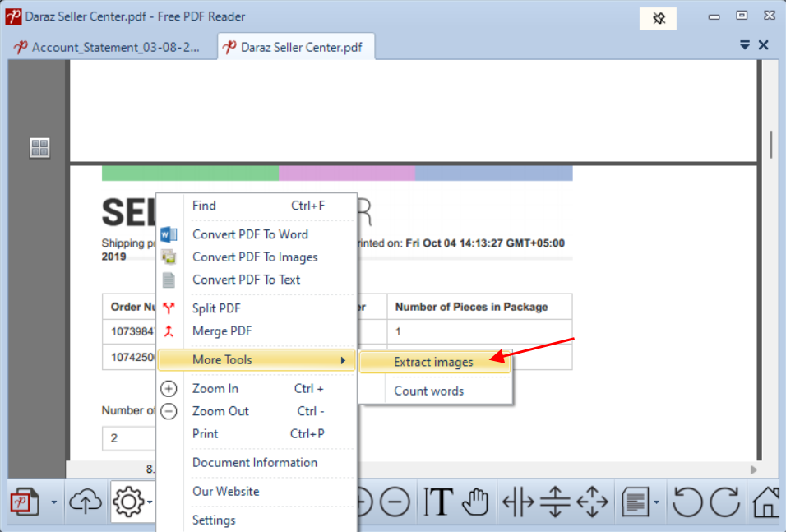Choose Convert PDF To Text

click(257, 280)
